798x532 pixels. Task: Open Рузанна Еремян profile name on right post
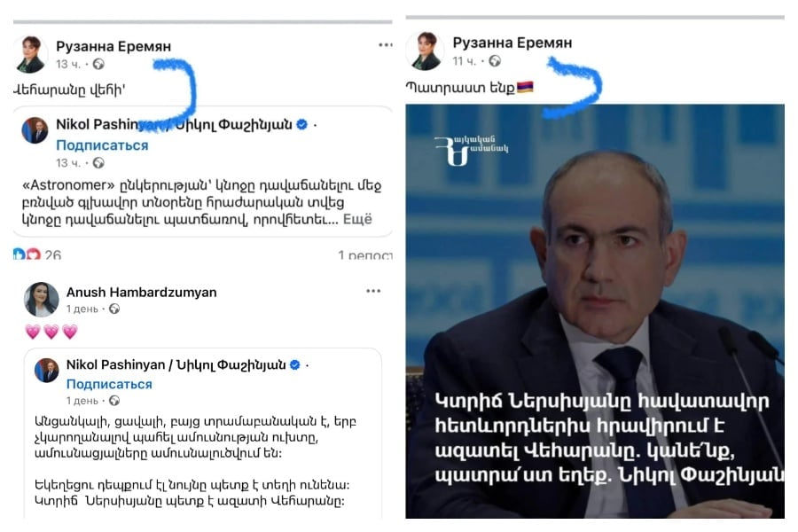point(512,43)
